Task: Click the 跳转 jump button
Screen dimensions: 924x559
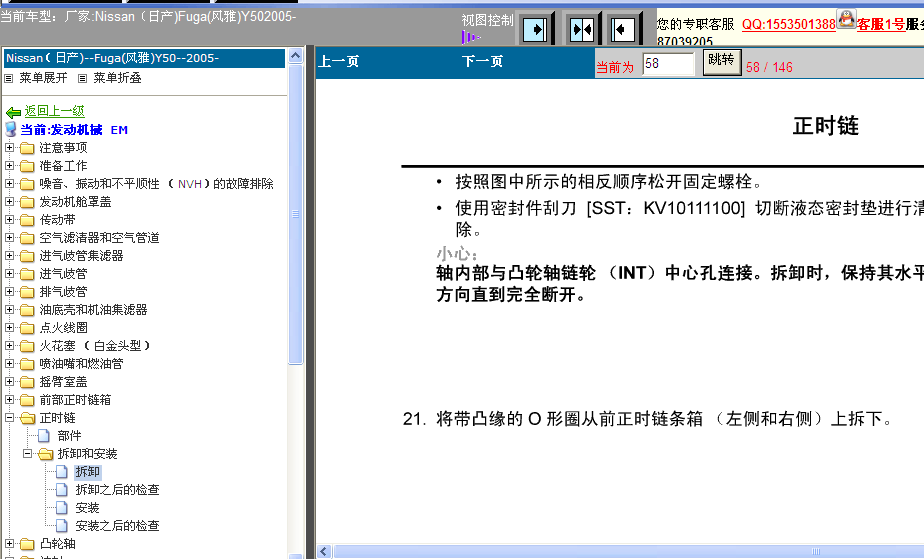Action: pyautogui.click(x=722, y=62)
